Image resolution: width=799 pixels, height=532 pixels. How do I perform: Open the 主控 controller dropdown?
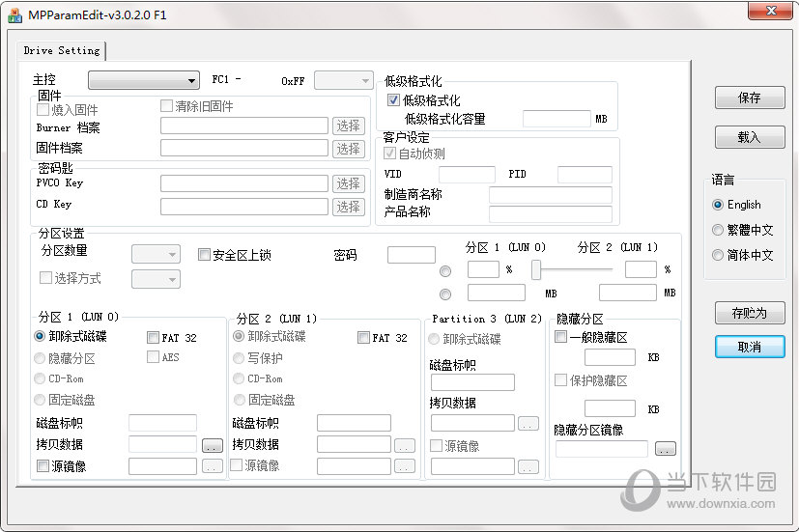[143, 80]
